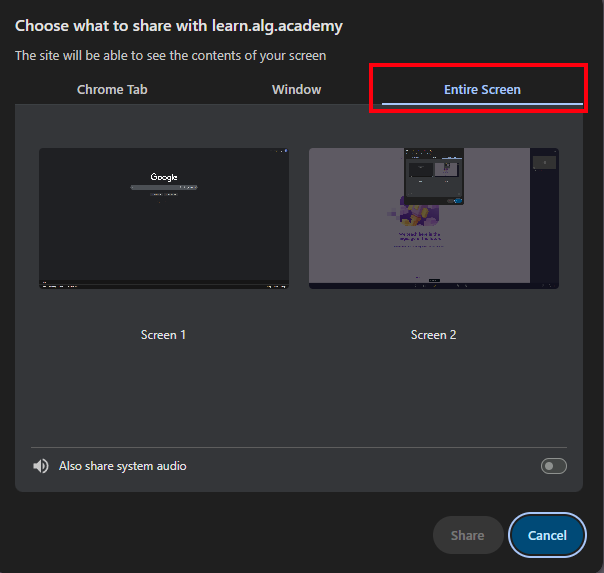
Task: Select the Screen 2 preview thumbnail
Action: click(x=433, y=218)
